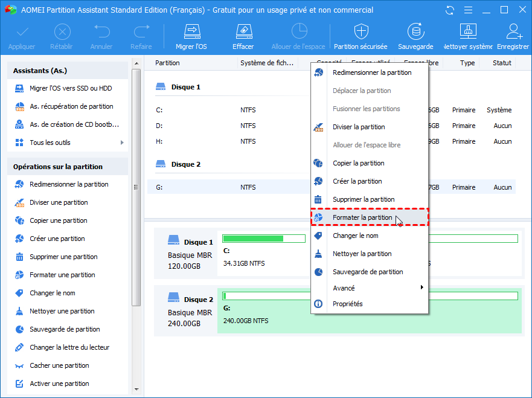
Task: Click the Système de fichiers column header
Action: tap(267, 63)
